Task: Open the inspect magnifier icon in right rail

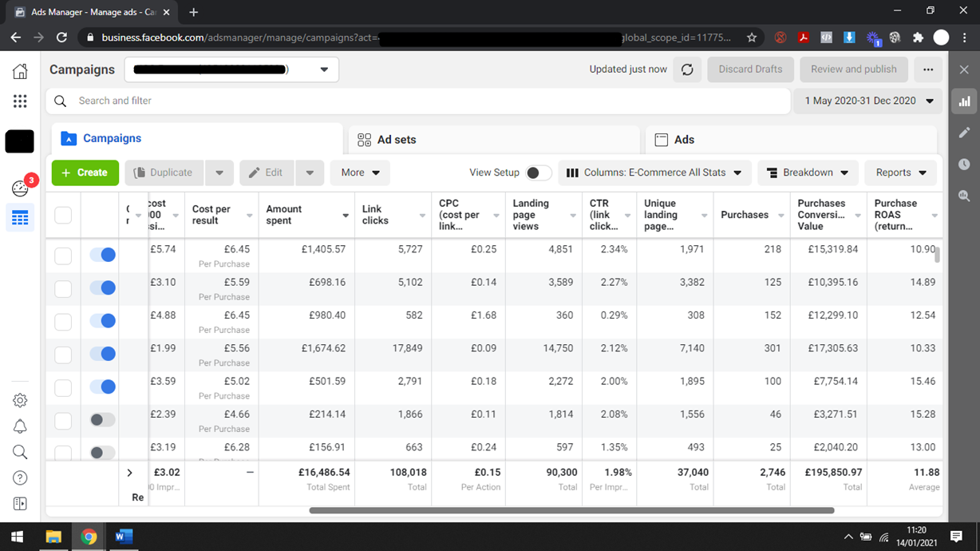Action: point(964,196)
